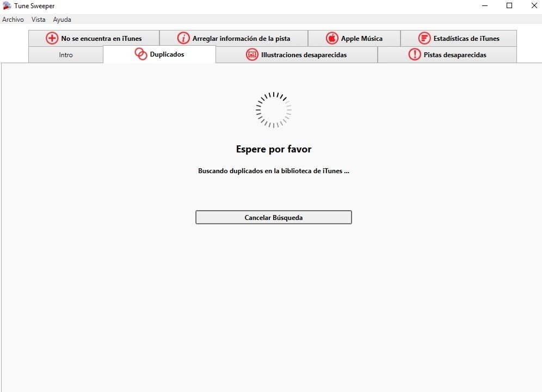The height and width of the screenshot is (392, 542).
Task: Click the picture icon for Illustraciones desaparecidas
Action: click(x=252, y=54)
